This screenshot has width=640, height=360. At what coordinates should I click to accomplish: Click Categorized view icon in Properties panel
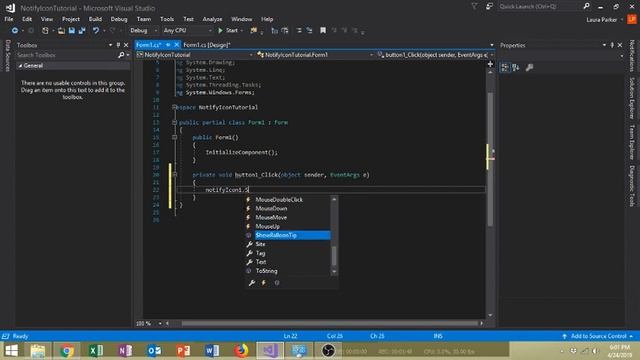click(x=505, y=68)
